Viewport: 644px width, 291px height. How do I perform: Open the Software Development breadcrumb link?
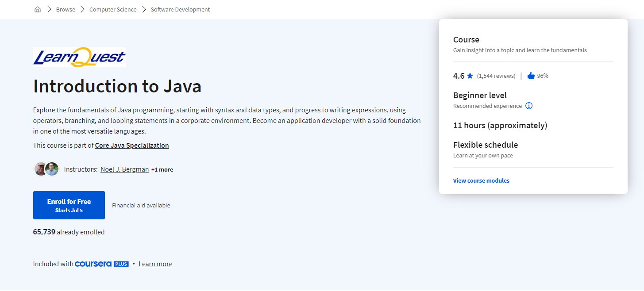click(x=180, y=9)
